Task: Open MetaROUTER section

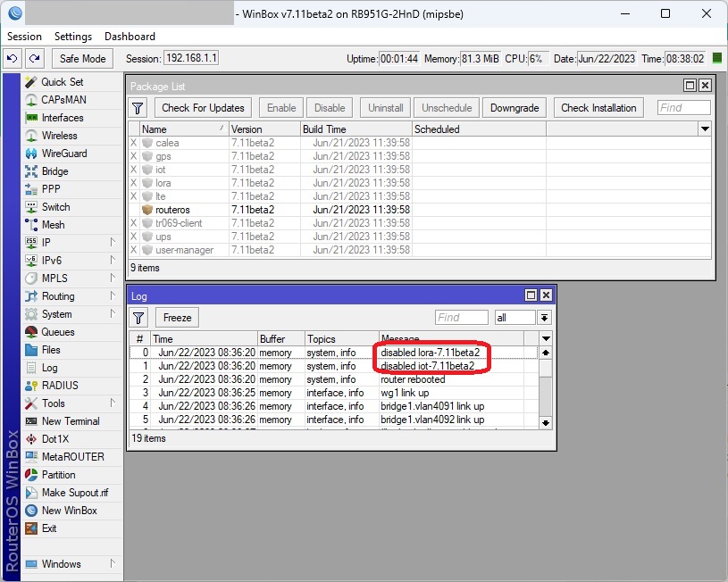Action: coord(73,457)
